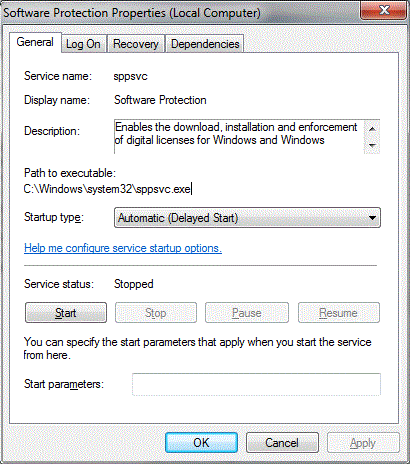This screenshot has width=410, height=464.
Task: Open the service startup options help link
Action: pyautogui.click(x=123, y=248)
